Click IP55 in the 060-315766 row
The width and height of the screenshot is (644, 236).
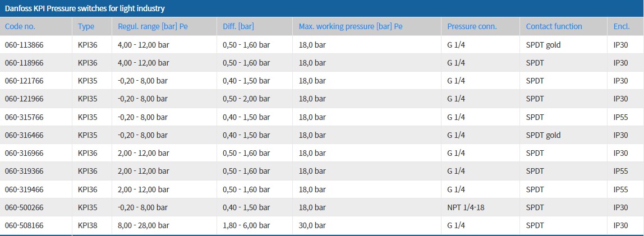pos(621,117)
